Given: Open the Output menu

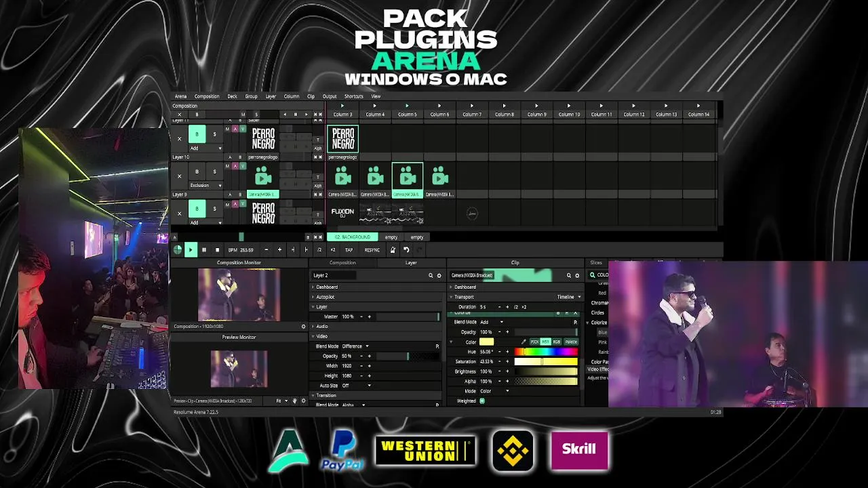Looking at the screenshot, I should (330, 96).
